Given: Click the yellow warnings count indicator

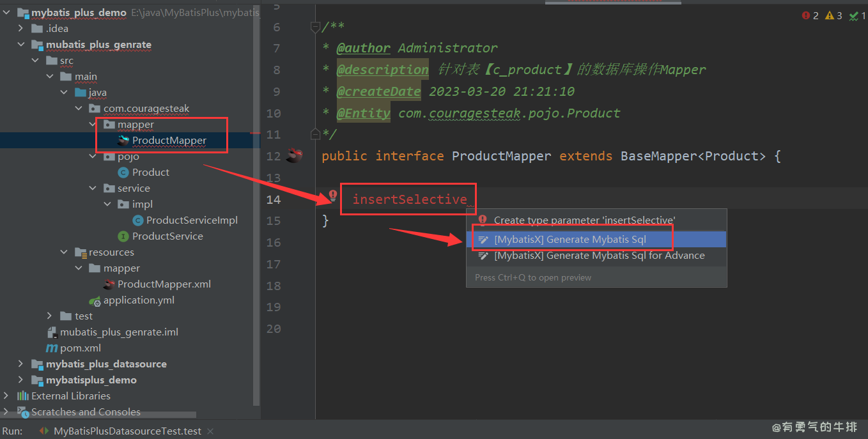Looking at the screenshot, I should click(x=833, y=15).
